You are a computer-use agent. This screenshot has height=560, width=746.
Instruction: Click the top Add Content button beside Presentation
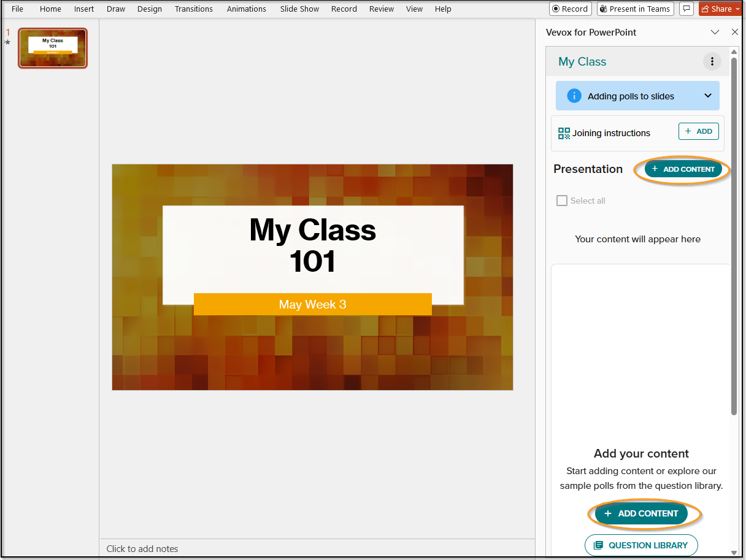pos(683,169)
